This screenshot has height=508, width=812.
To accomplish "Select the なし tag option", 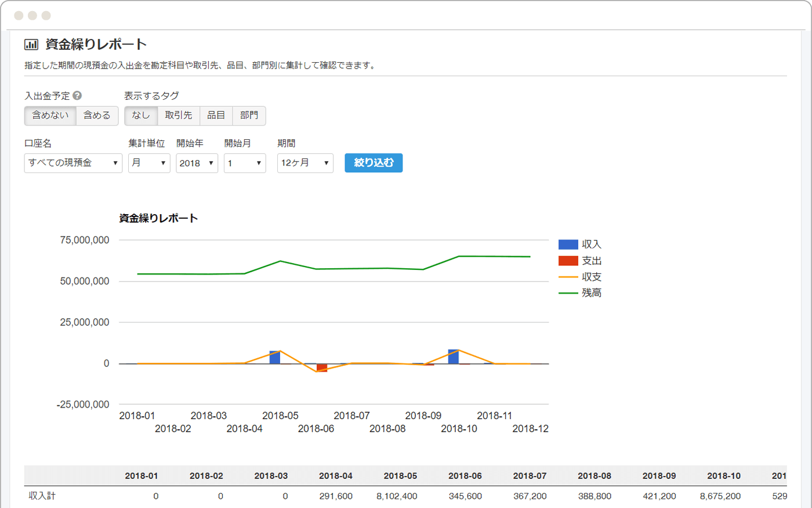I will click(x=141, y=116).
